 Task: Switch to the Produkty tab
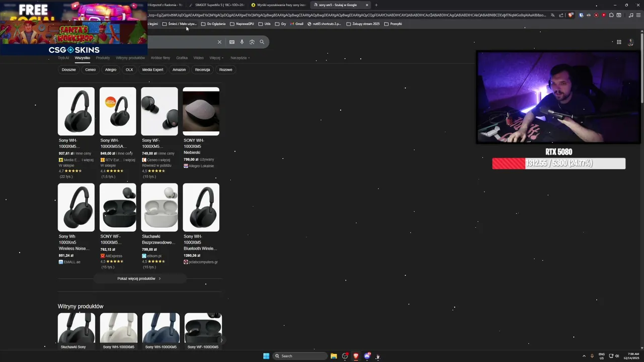pyautogui.click(x=103, y=58)
